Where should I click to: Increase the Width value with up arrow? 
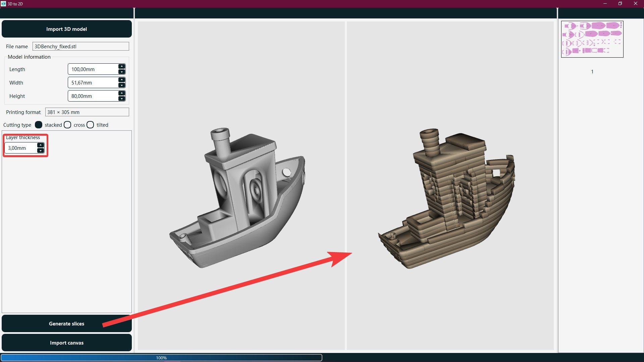click(122, 80)
